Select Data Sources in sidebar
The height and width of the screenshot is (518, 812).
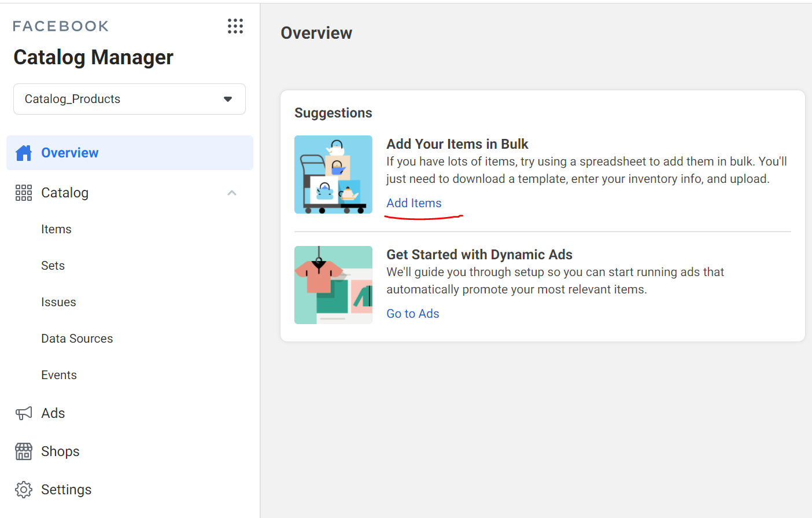pos(77,339)
